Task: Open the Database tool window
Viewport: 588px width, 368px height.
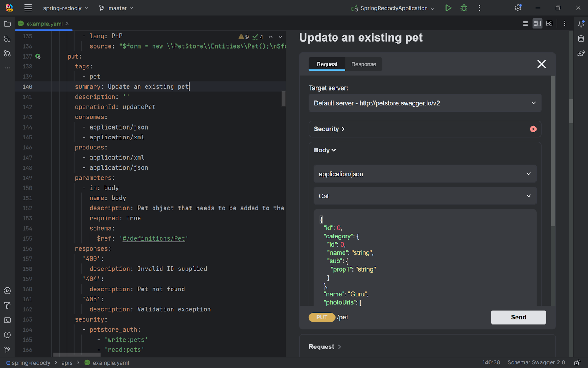Action: 581,39
